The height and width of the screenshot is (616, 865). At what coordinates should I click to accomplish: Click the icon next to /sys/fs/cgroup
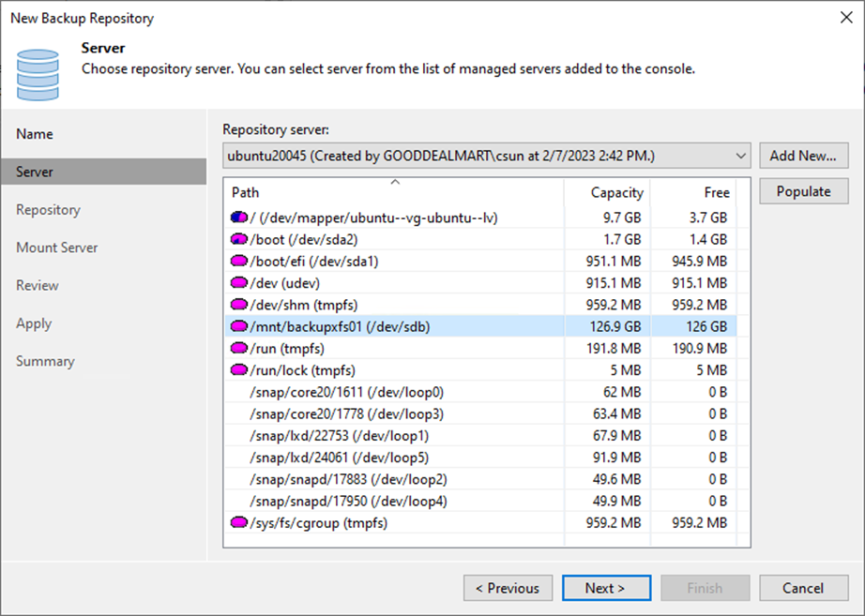tap(239, 522)
